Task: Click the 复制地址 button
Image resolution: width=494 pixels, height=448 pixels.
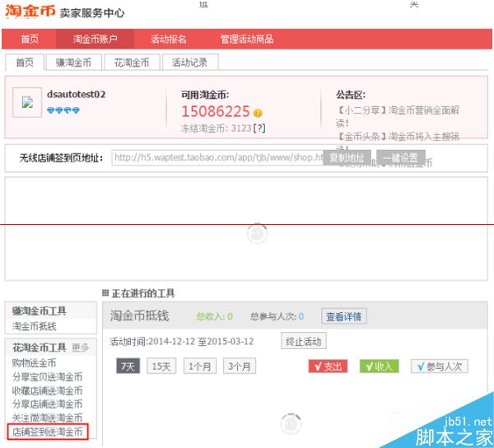Action: [x=347, y=157]
